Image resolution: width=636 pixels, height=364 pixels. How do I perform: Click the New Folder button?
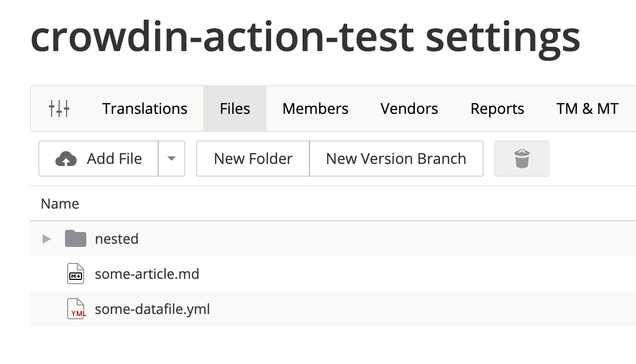253,159
